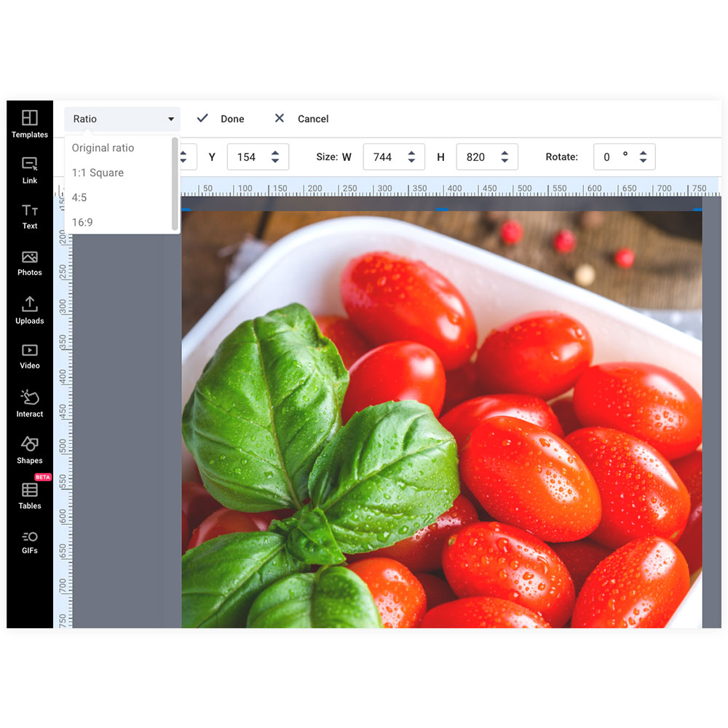
Task: Select the 1:1 Square ratio
Action: click(x=97, y=173)
